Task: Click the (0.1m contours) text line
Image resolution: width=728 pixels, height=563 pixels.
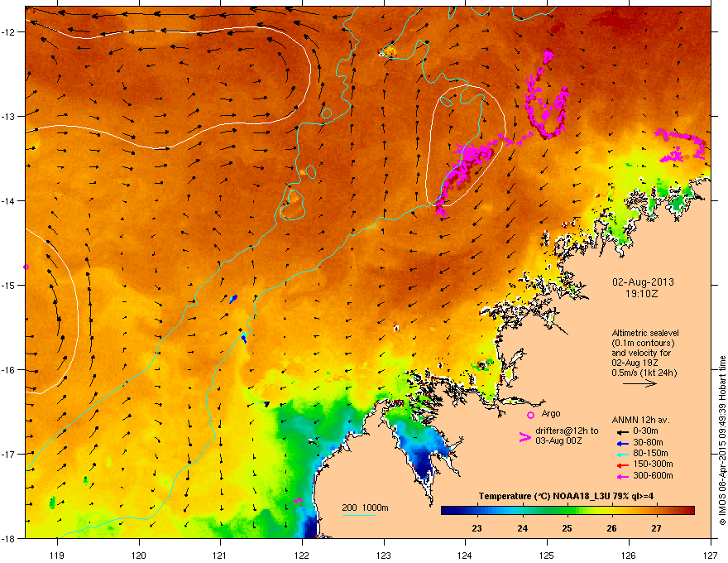Action: click(643, 344)
